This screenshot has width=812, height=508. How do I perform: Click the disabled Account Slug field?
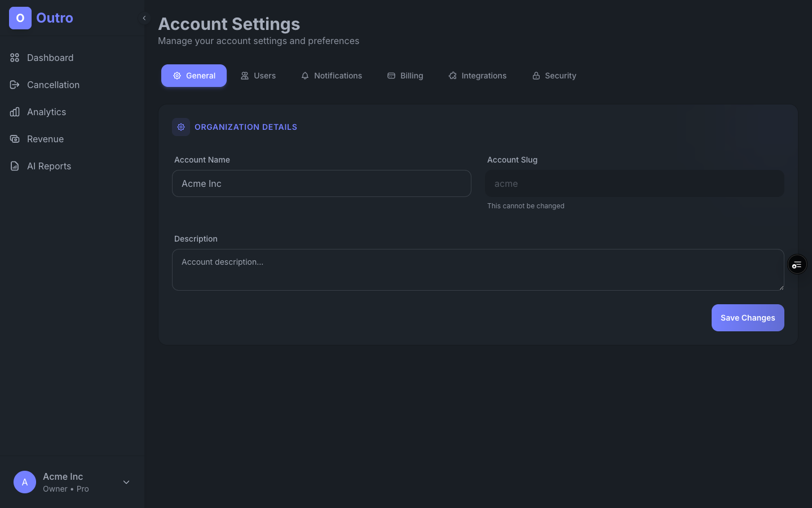634,183
